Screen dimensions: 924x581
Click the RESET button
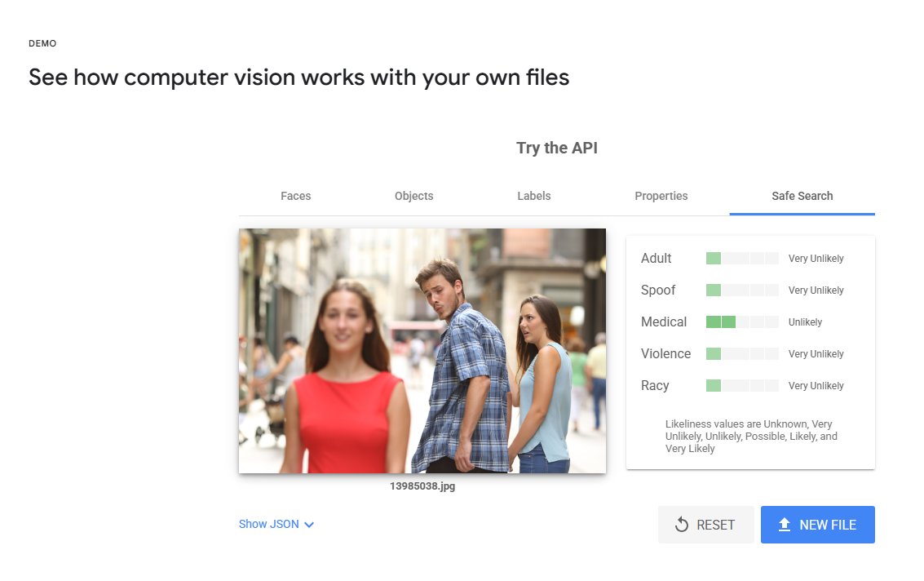click(706, 525)
